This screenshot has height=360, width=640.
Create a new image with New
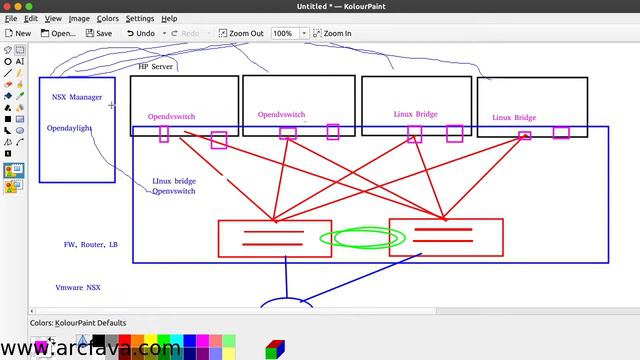[x=18, y=33]
